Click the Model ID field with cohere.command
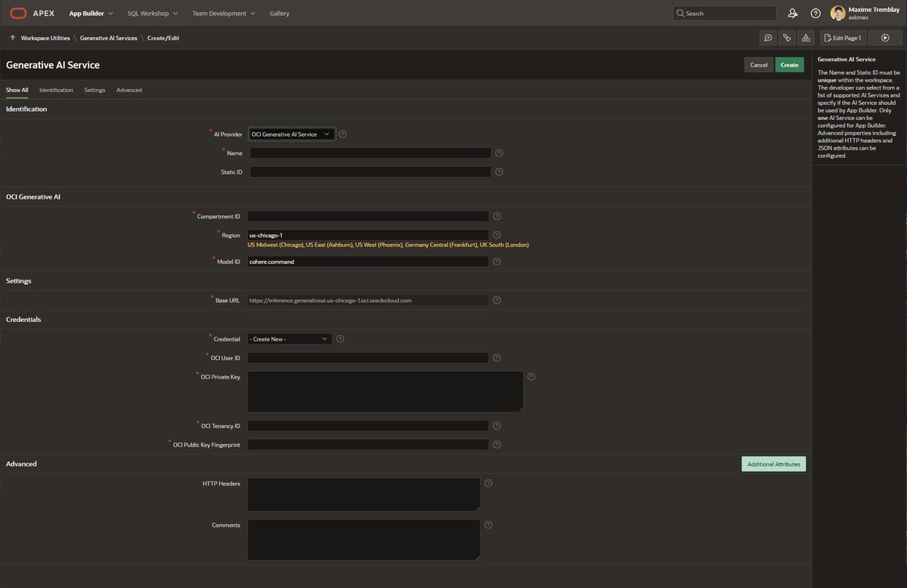Viewport: 907px width, 588px height. (x=368, y=262)
